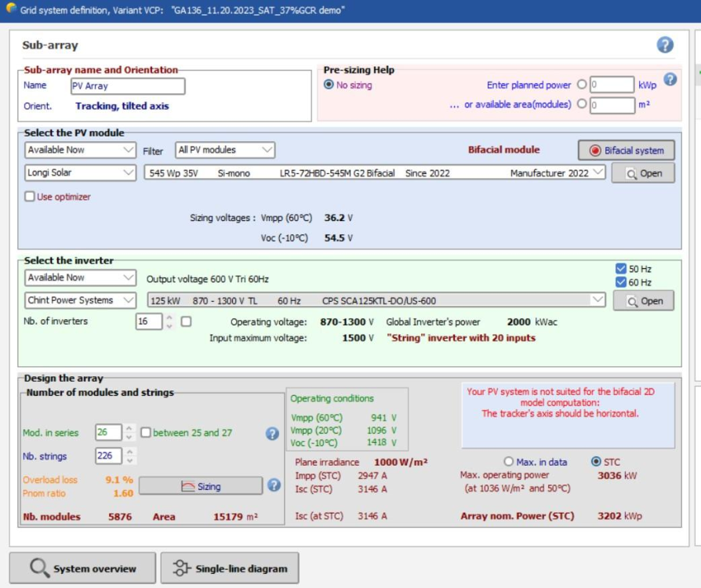Enable the Use optimizer checkbox
The height and width of the screenshot is (588, 701).
30,197
